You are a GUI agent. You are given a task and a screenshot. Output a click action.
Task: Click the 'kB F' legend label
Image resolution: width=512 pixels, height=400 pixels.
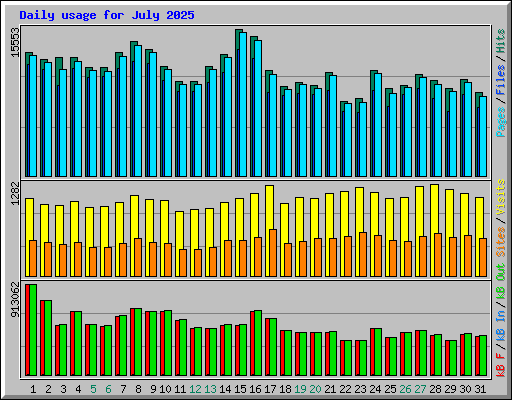pyautogui.click(x=501, y=365)
